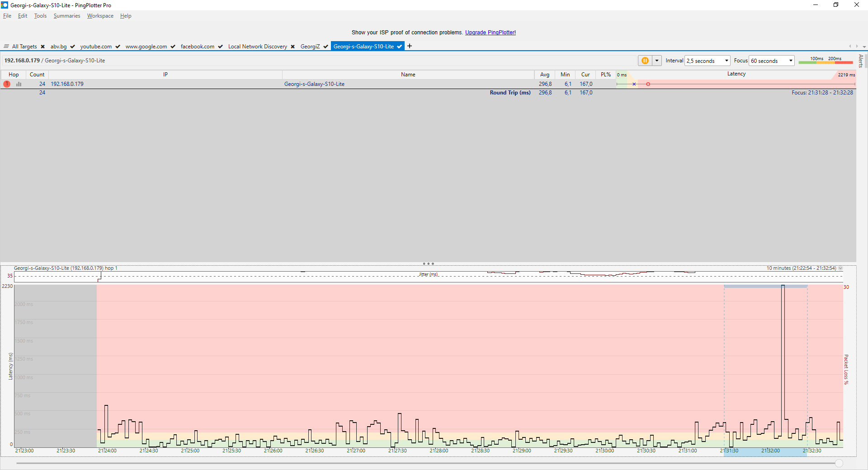Open the Summaries menu

point(66,16)
